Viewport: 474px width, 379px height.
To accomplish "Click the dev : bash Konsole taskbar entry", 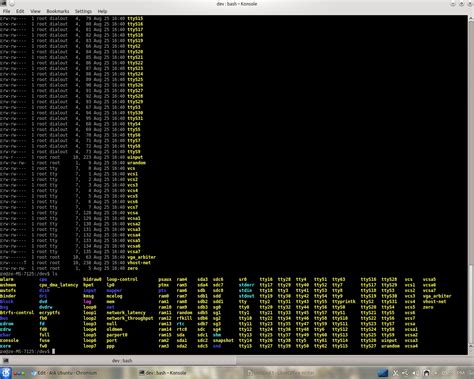I will coord(163,373).
